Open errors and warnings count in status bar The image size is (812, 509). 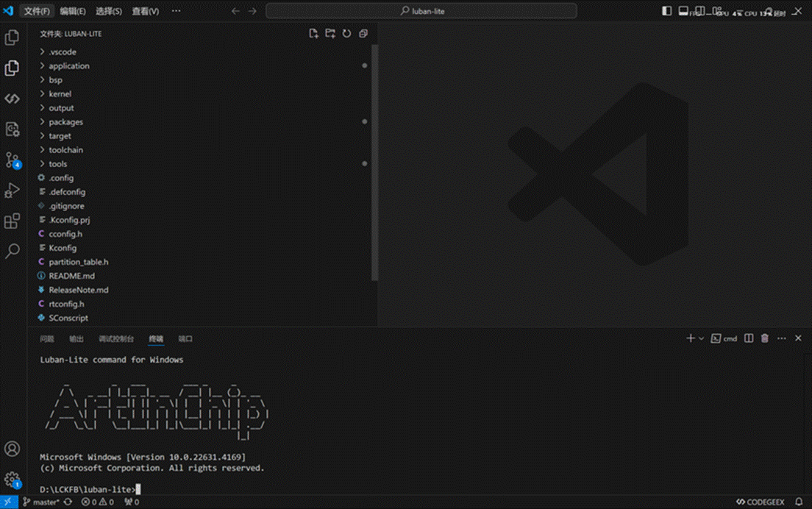coord(98,502)
